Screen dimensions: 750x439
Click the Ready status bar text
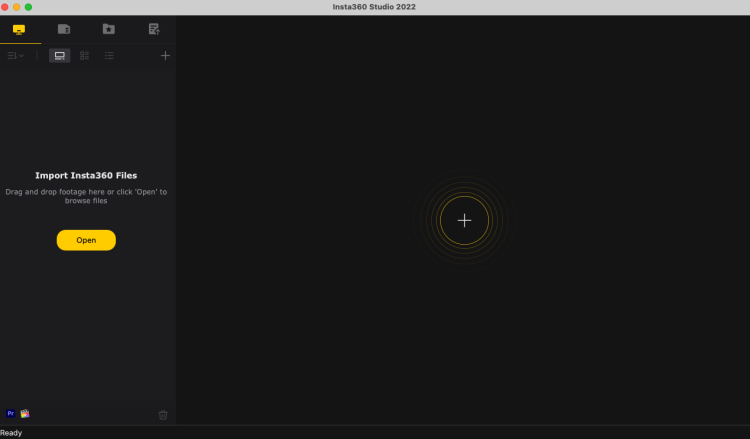pyautogui.click(x=11, y=433)
